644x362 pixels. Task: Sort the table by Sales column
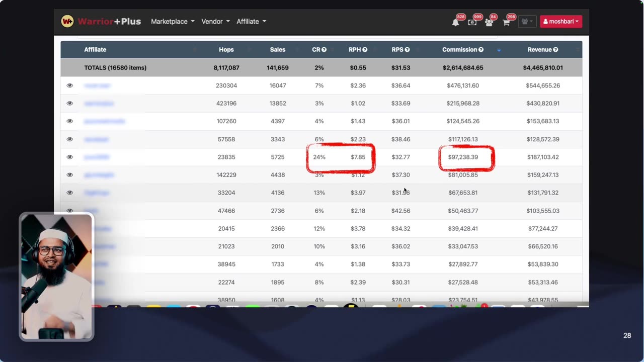277,50
